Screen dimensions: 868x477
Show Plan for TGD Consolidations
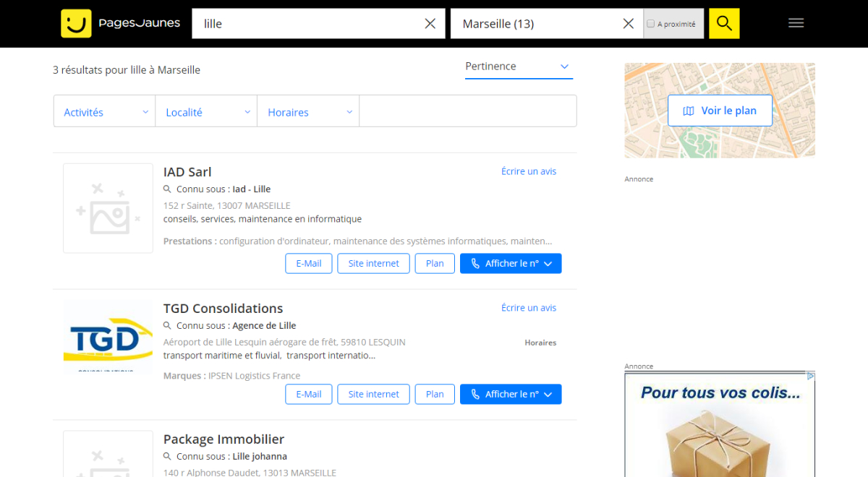coord(435,394)
